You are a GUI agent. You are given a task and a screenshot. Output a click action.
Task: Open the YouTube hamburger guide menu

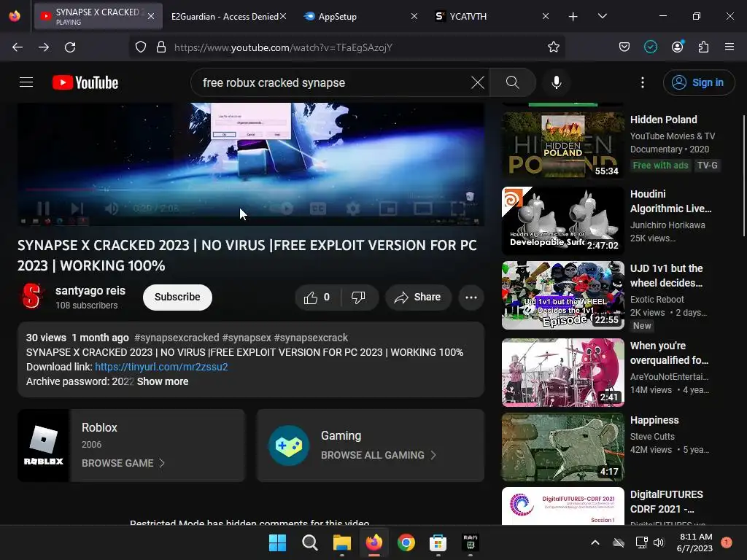(x=26, y=82)
